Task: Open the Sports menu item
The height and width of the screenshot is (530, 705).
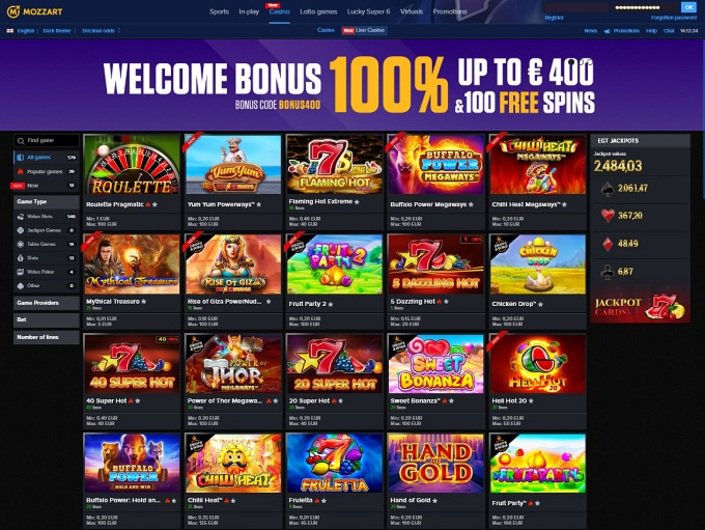Action: point(219,12)
